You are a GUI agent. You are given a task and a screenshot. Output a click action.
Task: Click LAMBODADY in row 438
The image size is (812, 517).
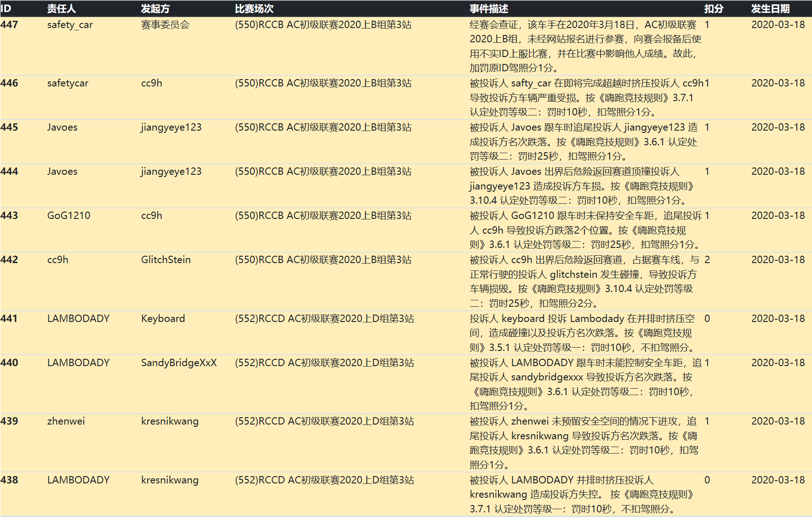coord(78,480)
